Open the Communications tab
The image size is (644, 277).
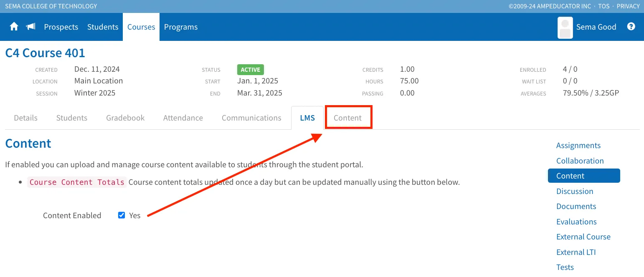[x=251, y=118]
